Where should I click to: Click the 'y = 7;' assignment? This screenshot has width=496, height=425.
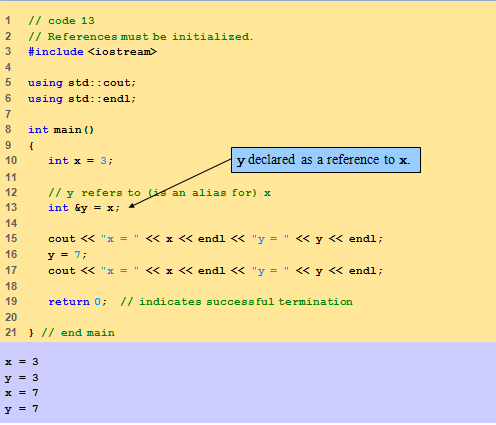click(67, 255)
